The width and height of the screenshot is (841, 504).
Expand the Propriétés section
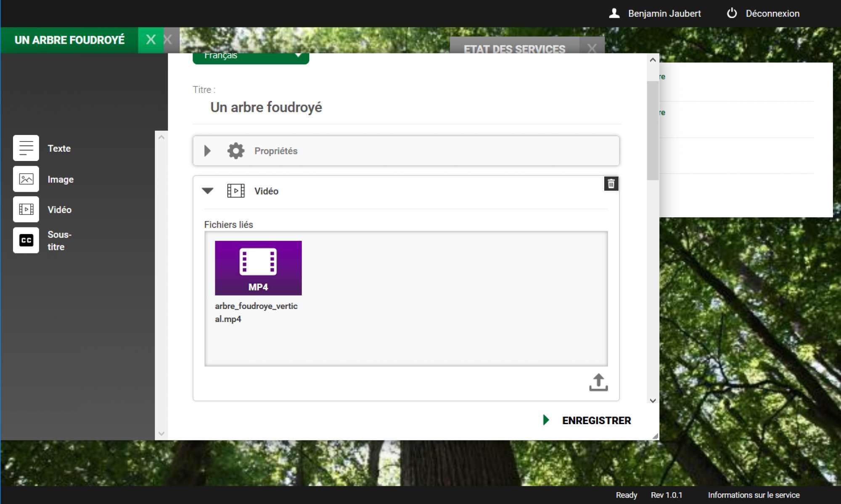coord(207,151)
